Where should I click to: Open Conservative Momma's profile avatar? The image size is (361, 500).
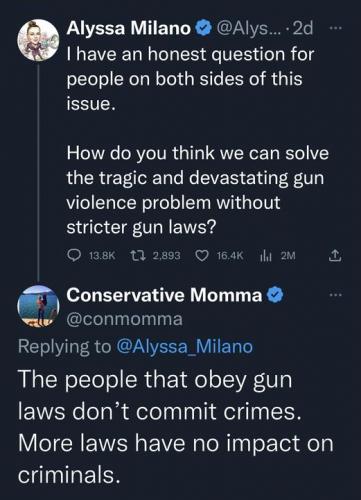pos(38,306)
